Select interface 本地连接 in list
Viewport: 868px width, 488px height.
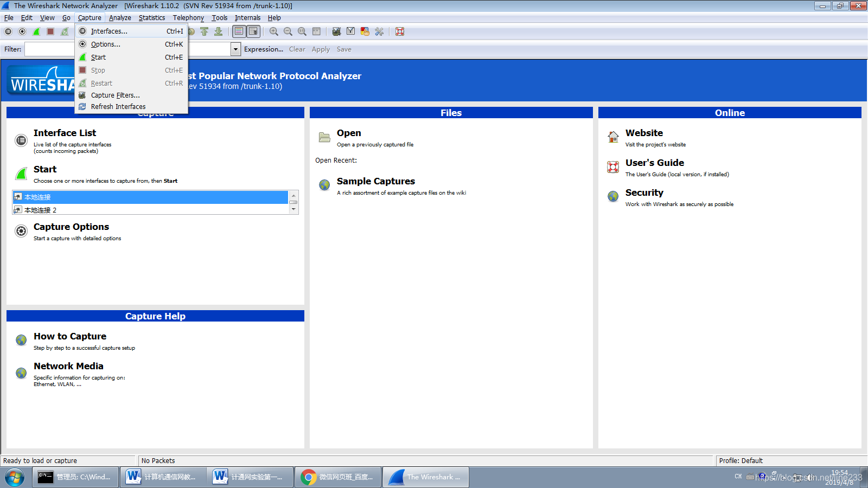150,197
